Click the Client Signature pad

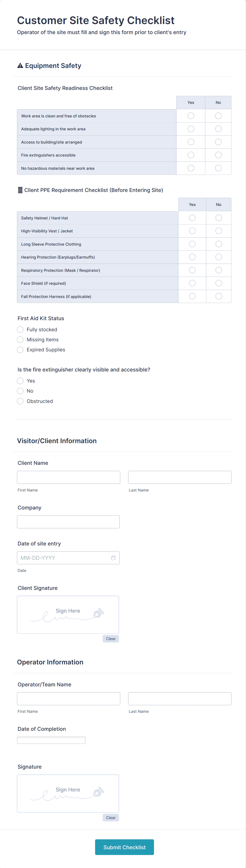coord(68,615)
